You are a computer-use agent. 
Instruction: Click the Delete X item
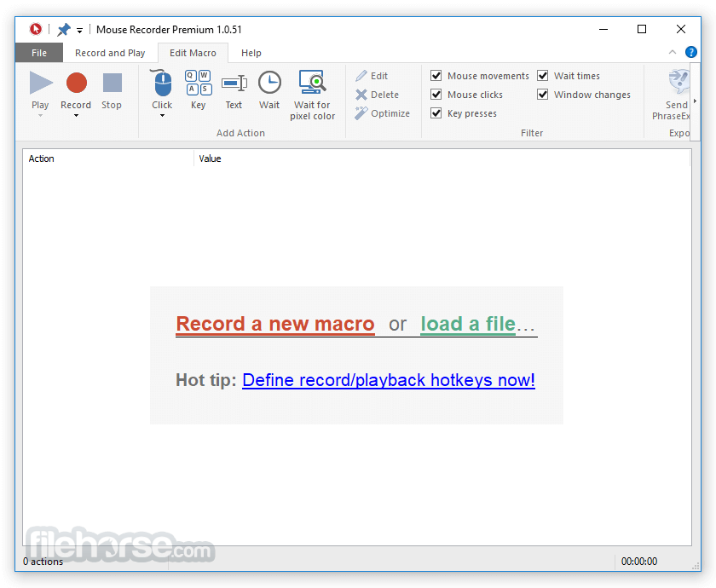coord(377,95)
